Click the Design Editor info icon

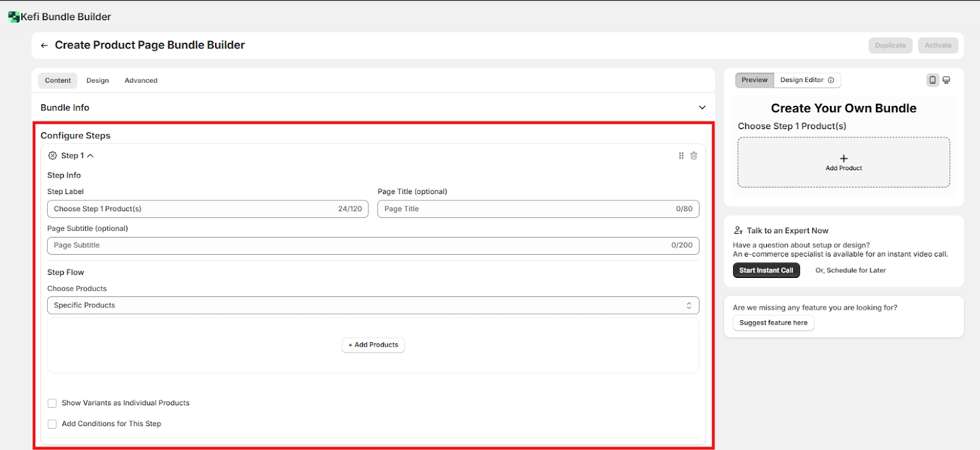click(831, 80)
